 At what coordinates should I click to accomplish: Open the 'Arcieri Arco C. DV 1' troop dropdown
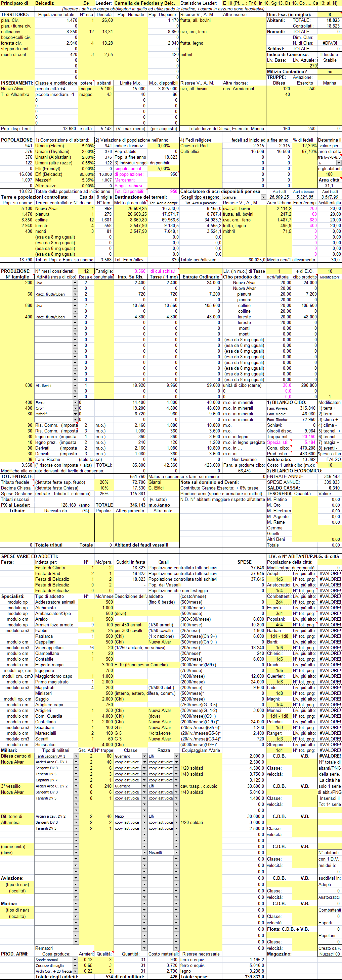76,762
